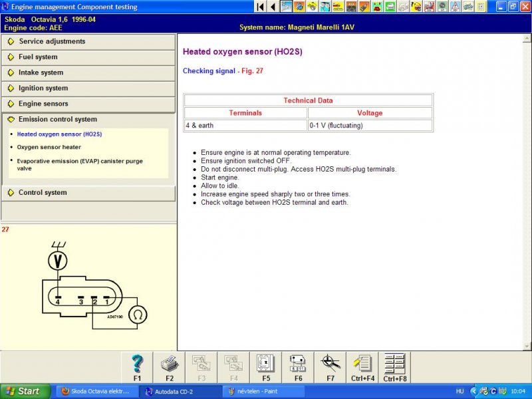This screenshot has width=532, height=399.
Task: Open F5 wiring diagram icon
Action: click(266, 367)
